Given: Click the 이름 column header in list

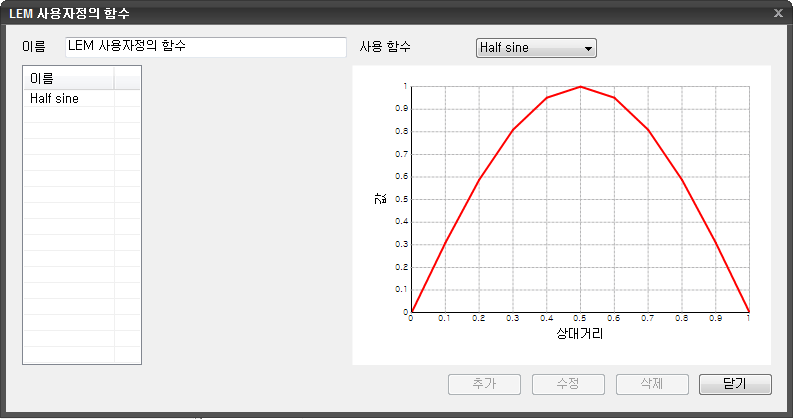Looking at the screenshot, I should coord(69,78).
